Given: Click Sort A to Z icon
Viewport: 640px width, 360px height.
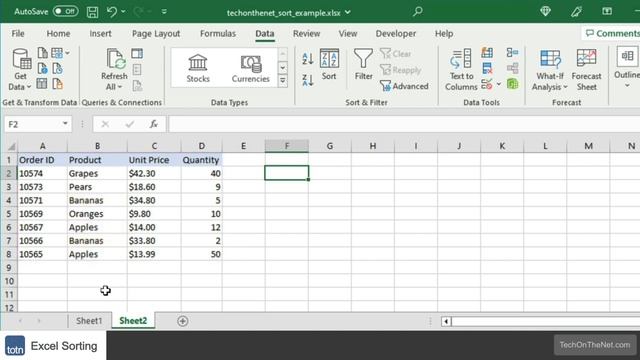Looking at the screenshot, I should point(308,59).
